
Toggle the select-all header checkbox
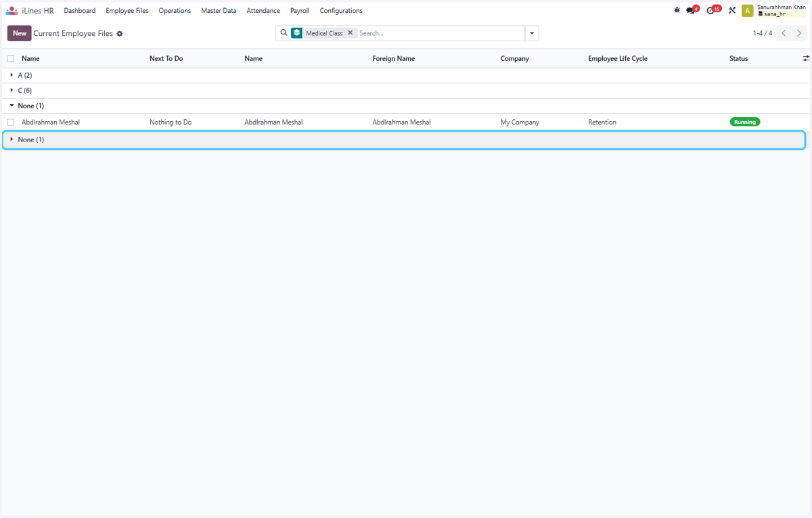[x=11, y=58]
